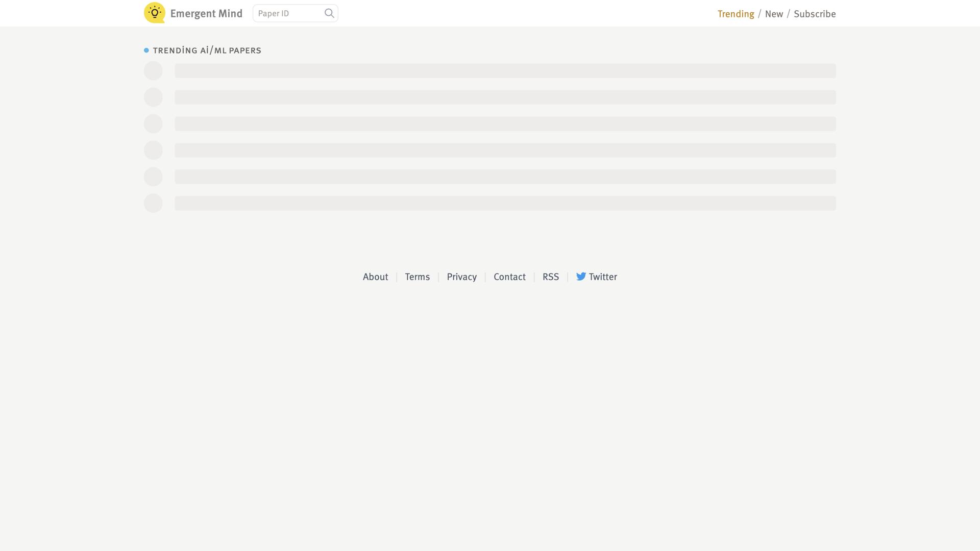Open the Subscribe page link
This screenshot has height=551, width=980.
tap(815, 14)
